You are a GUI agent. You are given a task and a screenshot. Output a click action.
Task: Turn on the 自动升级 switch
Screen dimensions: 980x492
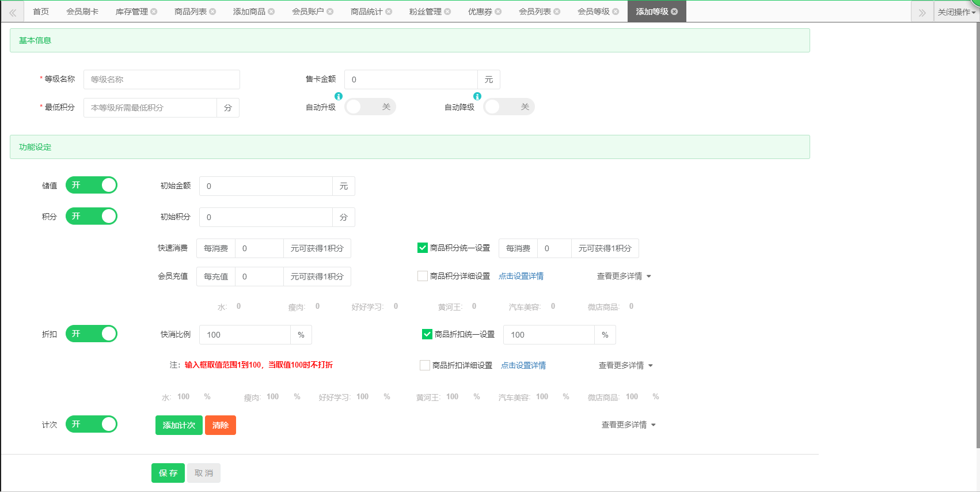[370, 107]
